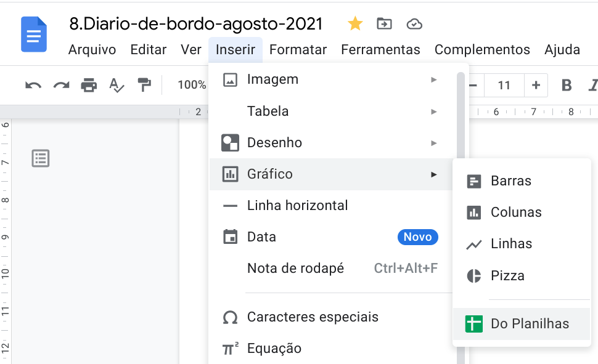Click the print icon
The image size is (598, 364).
(89, 85)
